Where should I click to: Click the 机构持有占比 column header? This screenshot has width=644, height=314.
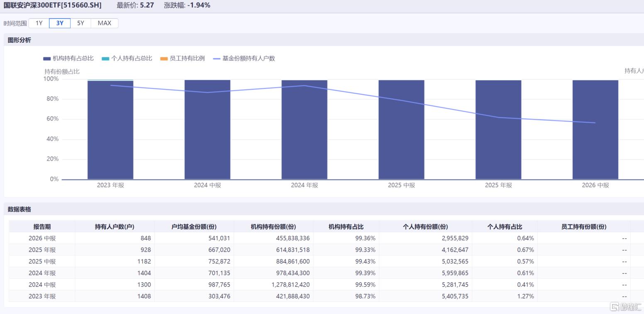point(346,226)
